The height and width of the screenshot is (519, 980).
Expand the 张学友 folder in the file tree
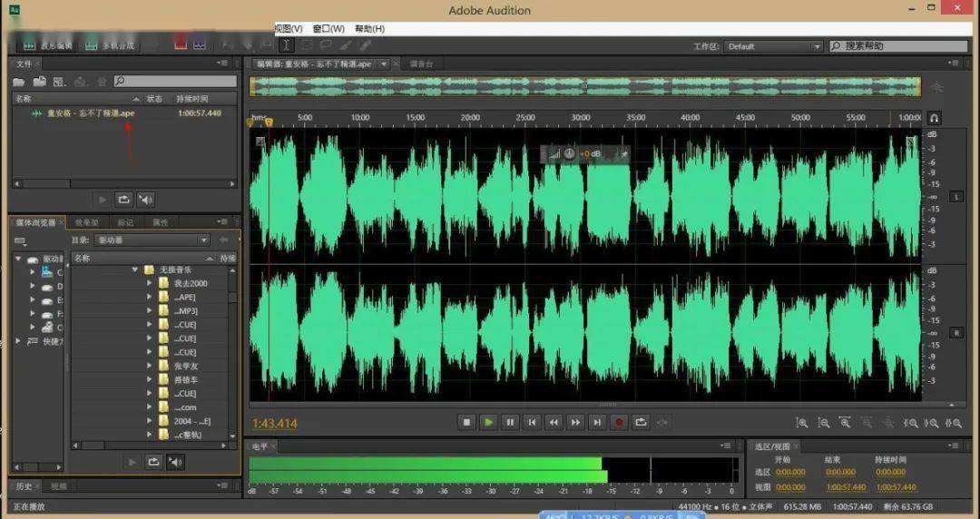(x=151, y=366)
